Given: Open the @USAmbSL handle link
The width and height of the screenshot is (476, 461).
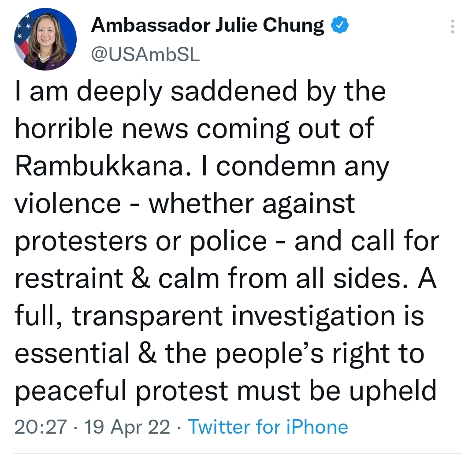Looking at the screenshot, I should click(145, 55).
